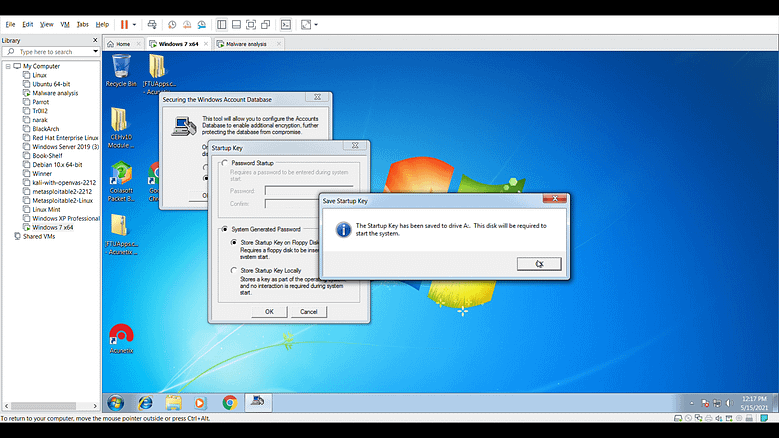Click the sound card status bar icon
Viewport: 779px width, 438px height.
coord(719,418)
